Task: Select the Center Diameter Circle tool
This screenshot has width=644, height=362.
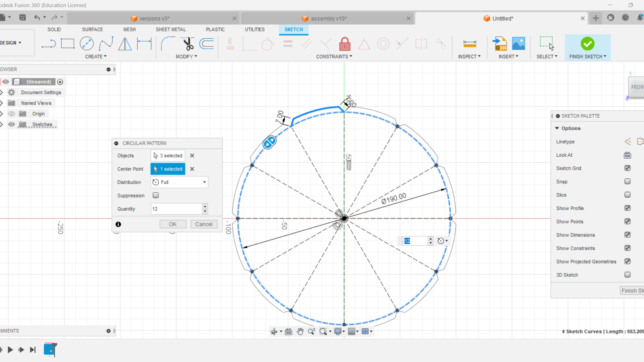Action: coord(87,44)
